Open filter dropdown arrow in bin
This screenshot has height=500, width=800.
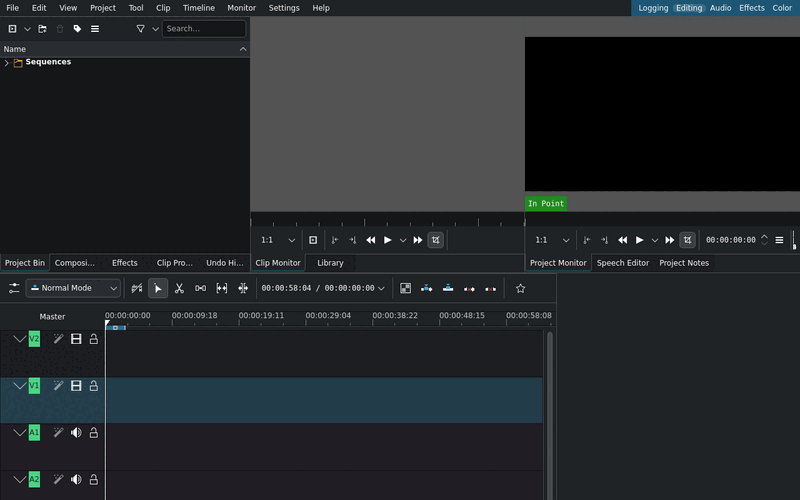point(156,29)
